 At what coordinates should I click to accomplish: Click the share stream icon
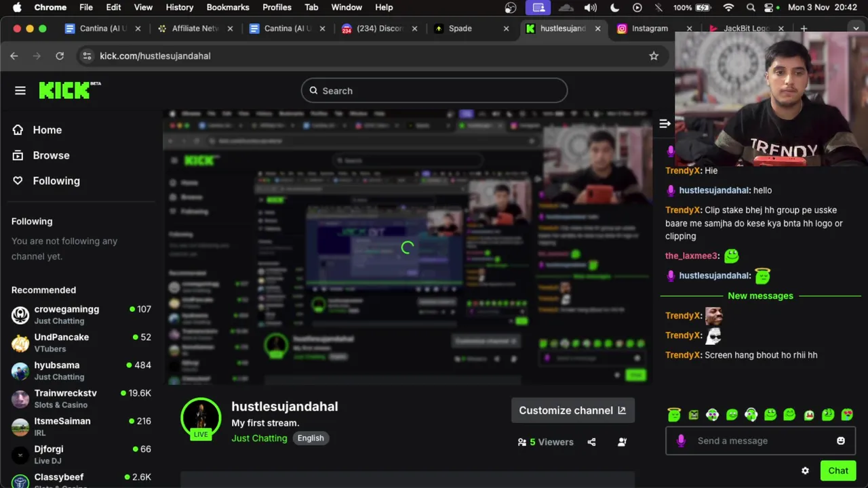591,442
